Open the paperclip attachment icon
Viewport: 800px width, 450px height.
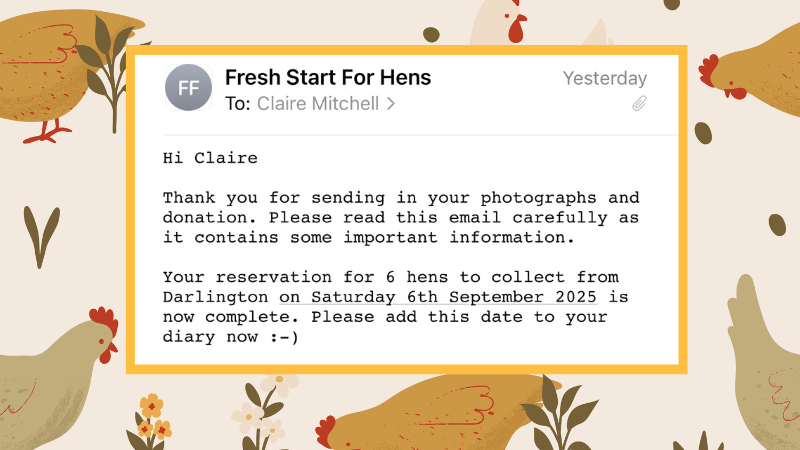[x=638, y=103]
